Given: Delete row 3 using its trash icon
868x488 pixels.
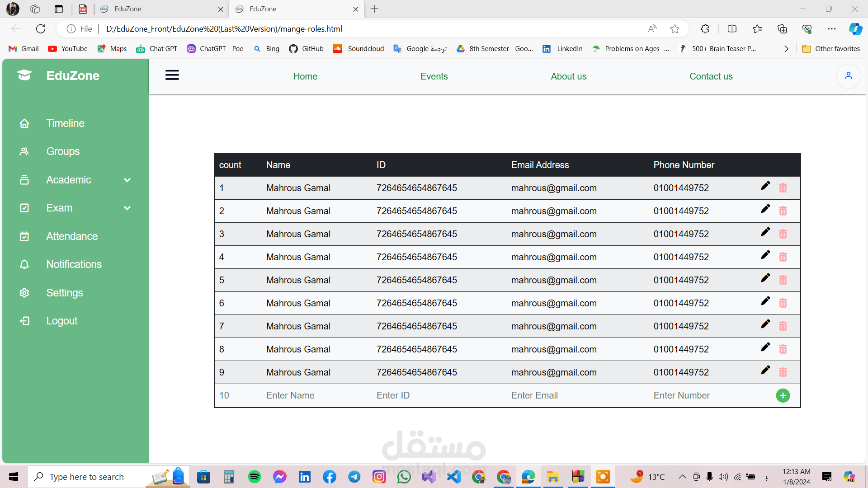Looking at the screenshot, I should pos(783,234).
